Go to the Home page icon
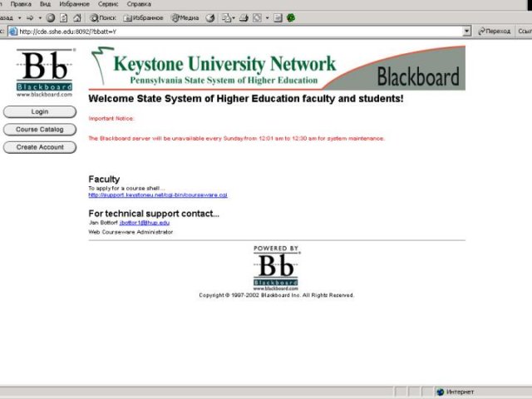The image size is (532, 399). (x=77, y=17)
